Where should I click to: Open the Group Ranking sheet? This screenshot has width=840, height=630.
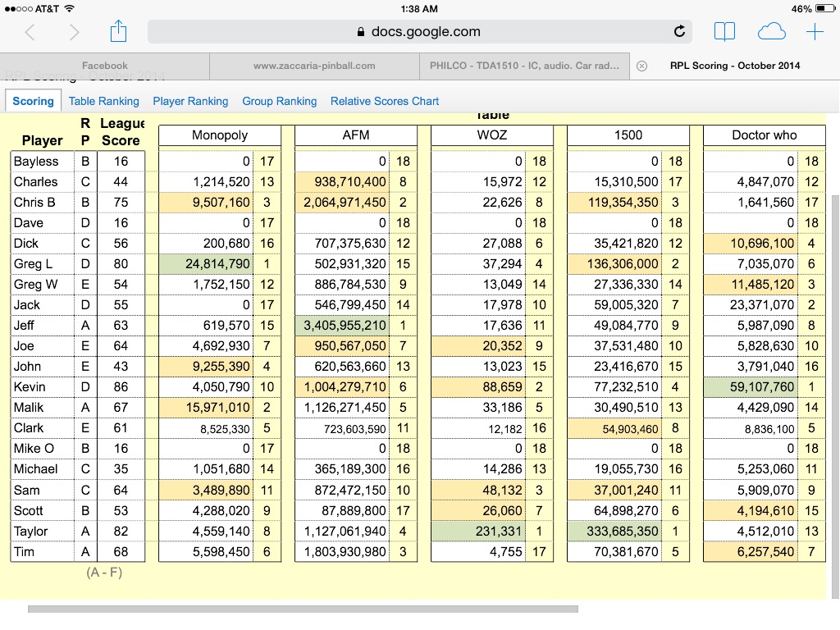coord(279,101)
